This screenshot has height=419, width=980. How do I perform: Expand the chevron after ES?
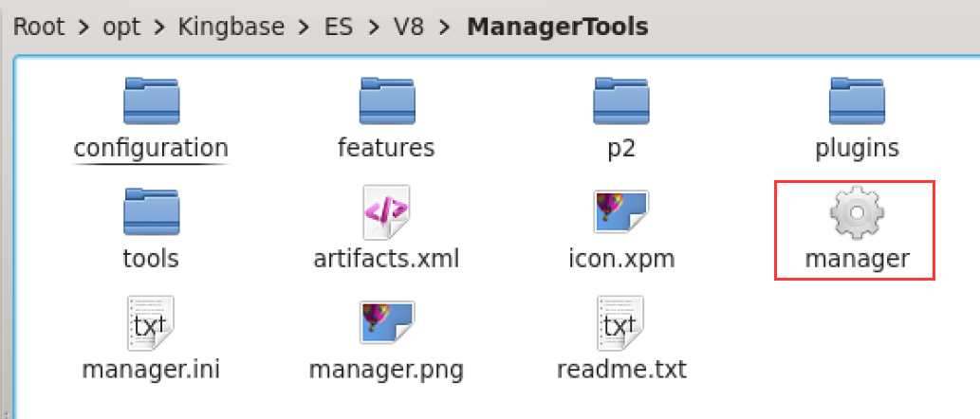372,27
